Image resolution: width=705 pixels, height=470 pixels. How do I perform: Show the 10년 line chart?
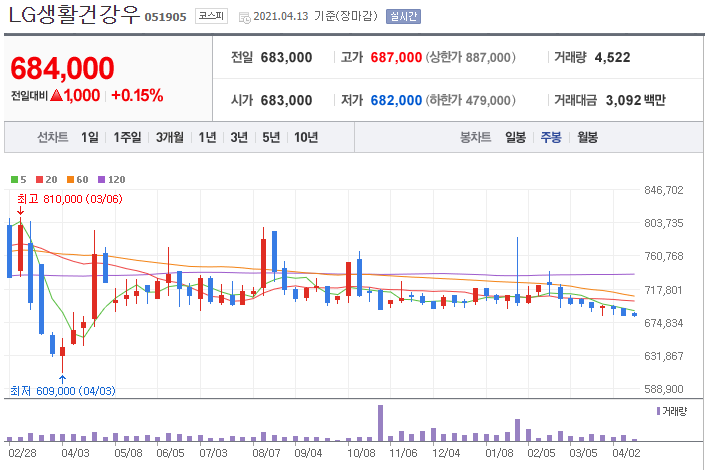point(306,137)
